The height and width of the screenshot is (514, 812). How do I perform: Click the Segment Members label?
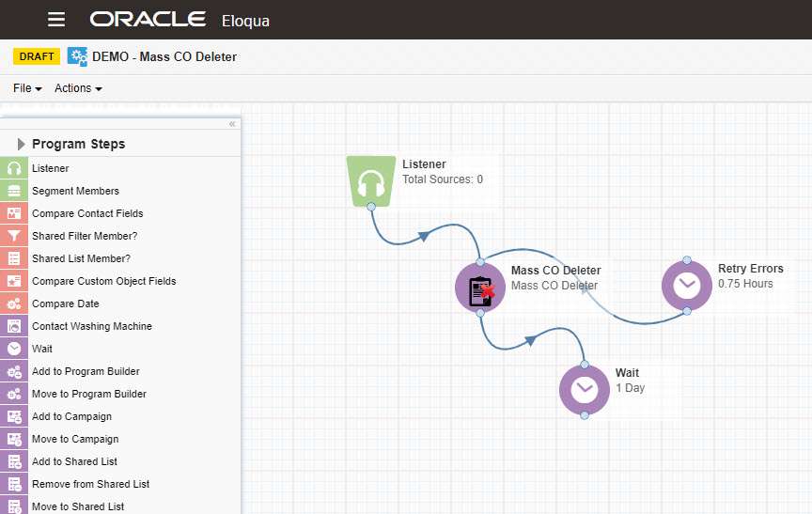75,191
